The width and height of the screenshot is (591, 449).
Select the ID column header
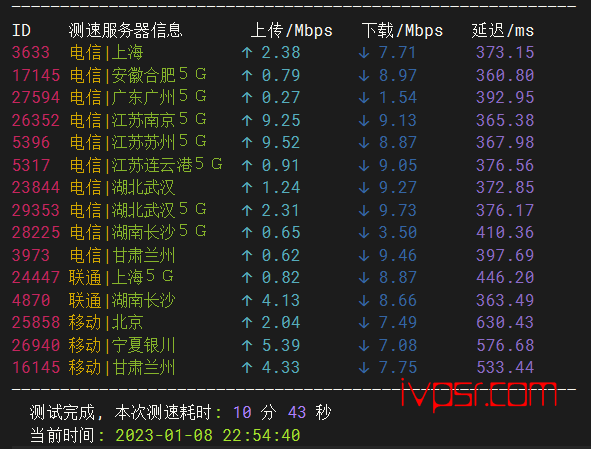coord(21,31)
